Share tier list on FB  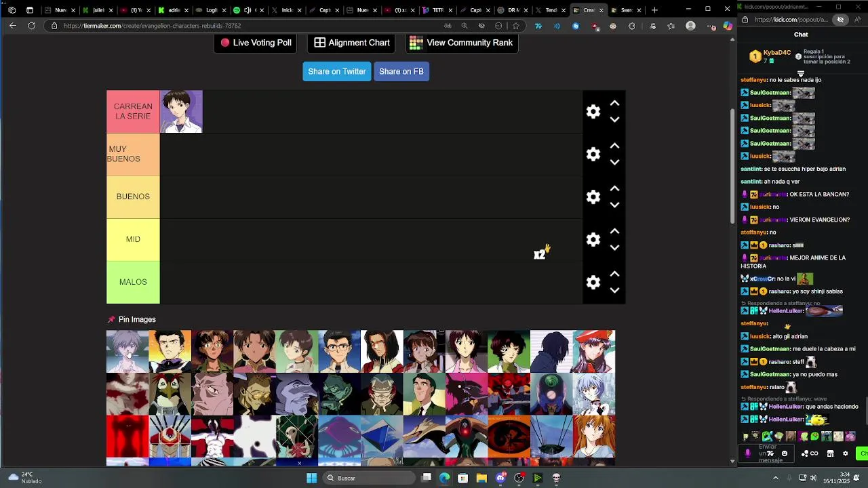(x=401, y=71)
